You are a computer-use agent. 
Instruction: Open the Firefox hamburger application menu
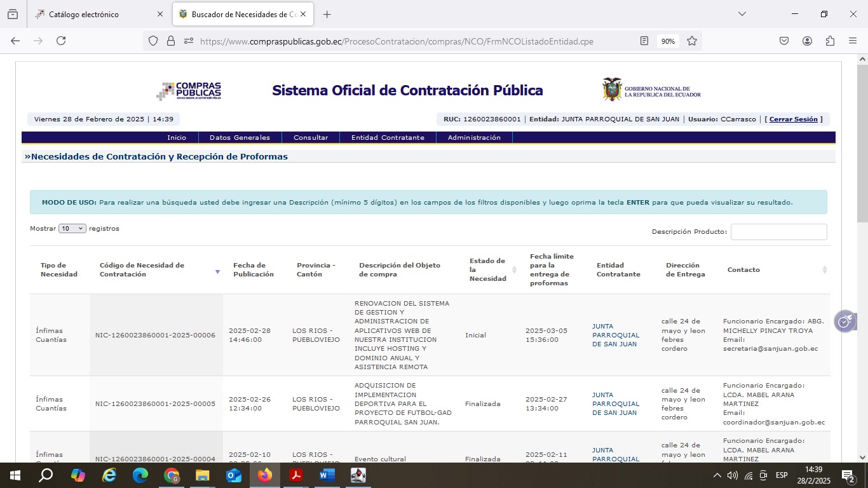click(x=853, y=41)
